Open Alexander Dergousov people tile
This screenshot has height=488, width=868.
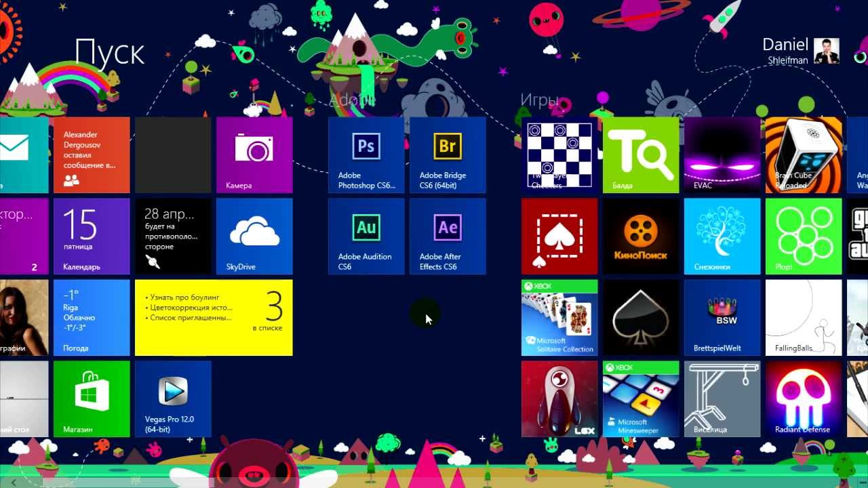point(92,155)
